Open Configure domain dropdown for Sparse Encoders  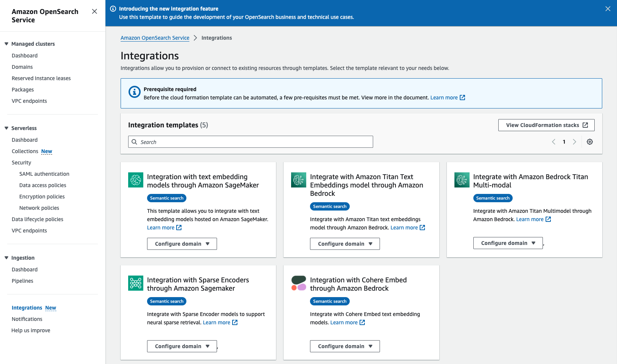pyautogui.click(x=182, y=346)
